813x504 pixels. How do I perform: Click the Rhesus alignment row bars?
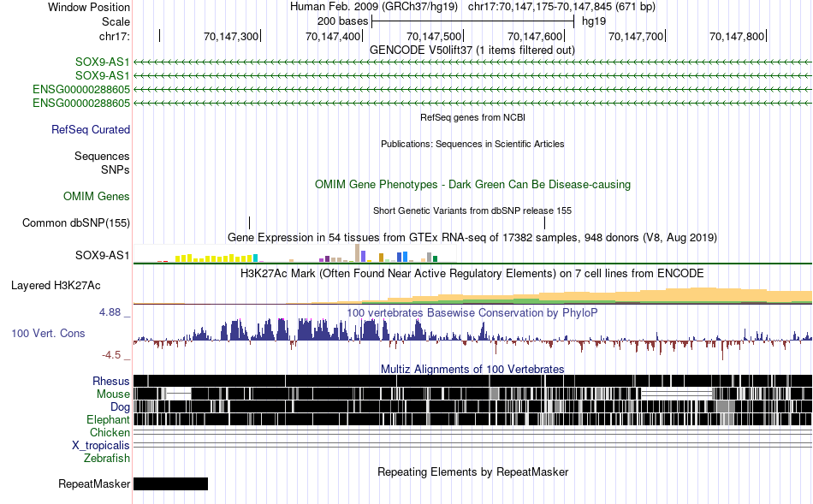pyautogui.click(x=472, y=381)
